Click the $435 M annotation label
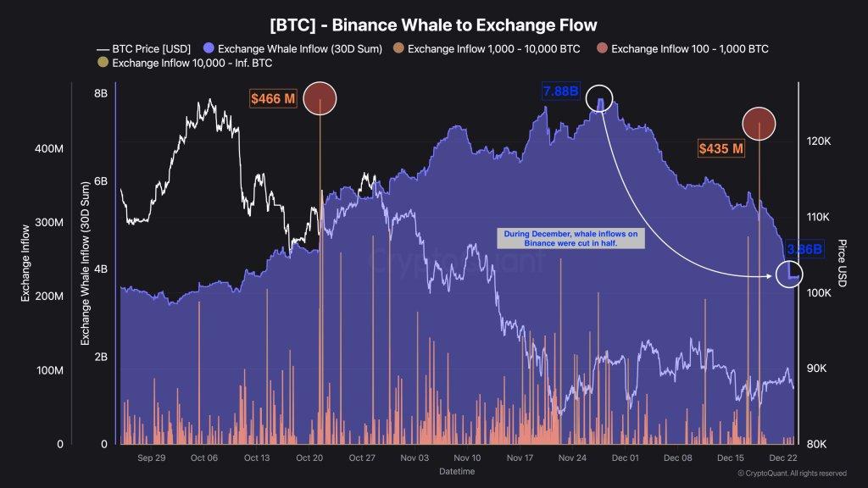This screenshot has width=868, height=488. (721, 148)
